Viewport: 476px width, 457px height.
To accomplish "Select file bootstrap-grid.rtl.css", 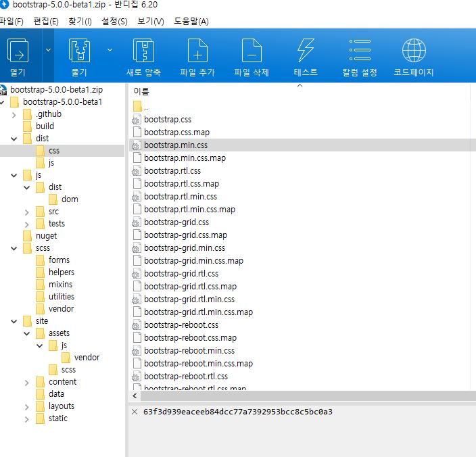I will coord(181,274).
